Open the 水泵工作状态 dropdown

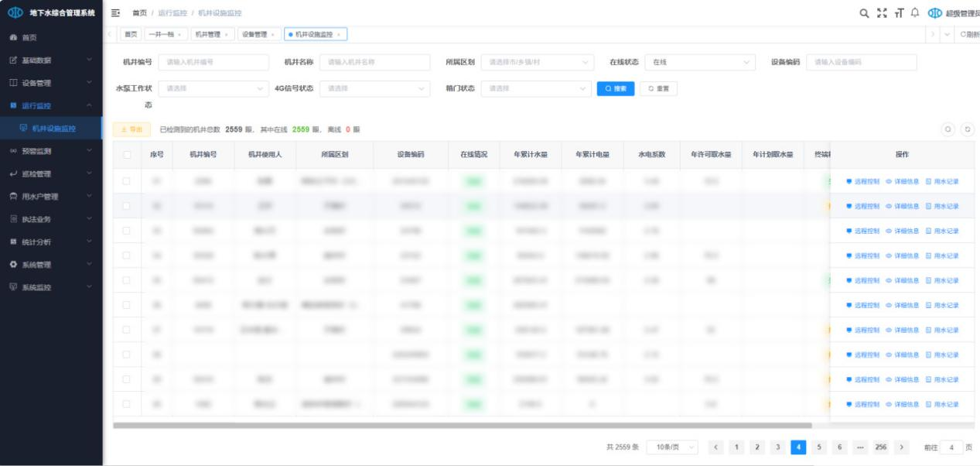(213, 88)
